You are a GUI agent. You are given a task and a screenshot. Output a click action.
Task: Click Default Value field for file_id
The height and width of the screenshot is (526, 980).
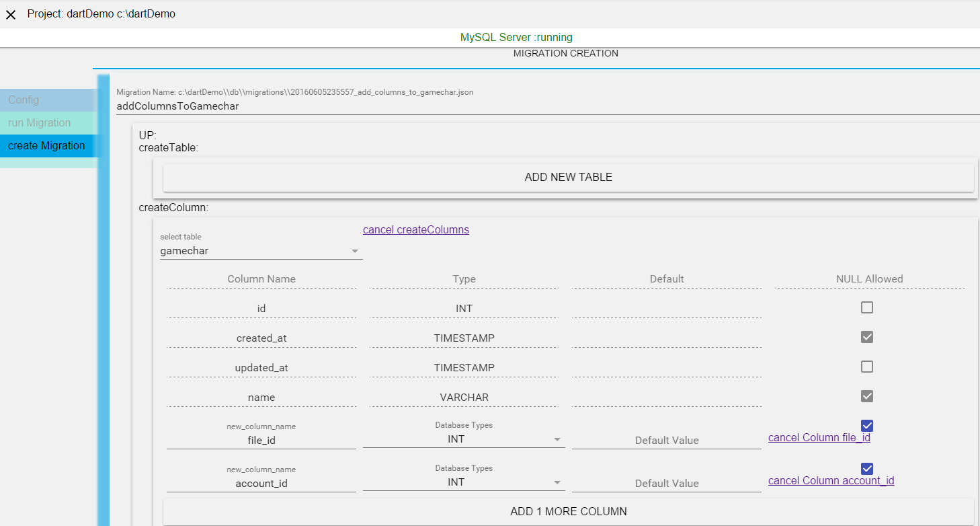[x=667, y=441]
